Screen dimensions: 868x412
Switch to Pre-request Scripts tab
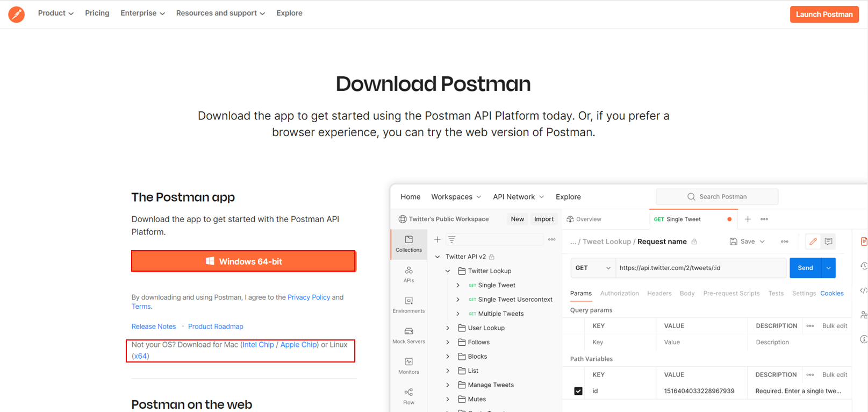coord(731,293)
